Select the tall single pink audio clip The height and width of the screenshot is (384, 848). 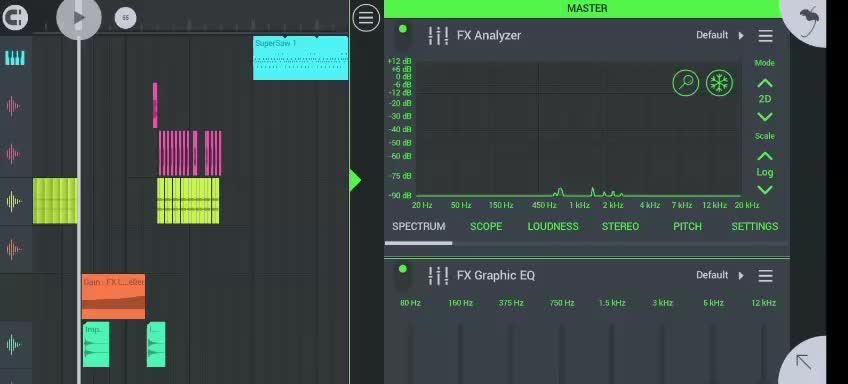pyautogui.click(x=155, y=105)
